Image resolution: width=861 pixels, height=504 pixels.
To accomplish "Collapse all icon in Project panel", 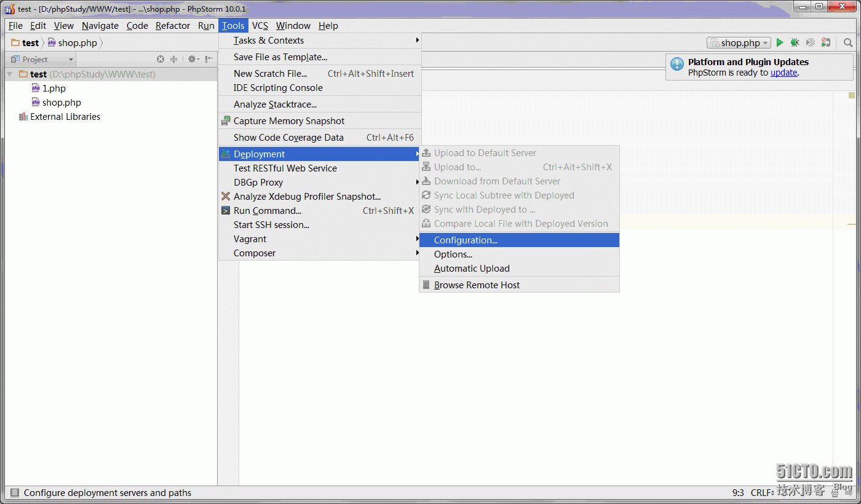I will 174,59.
